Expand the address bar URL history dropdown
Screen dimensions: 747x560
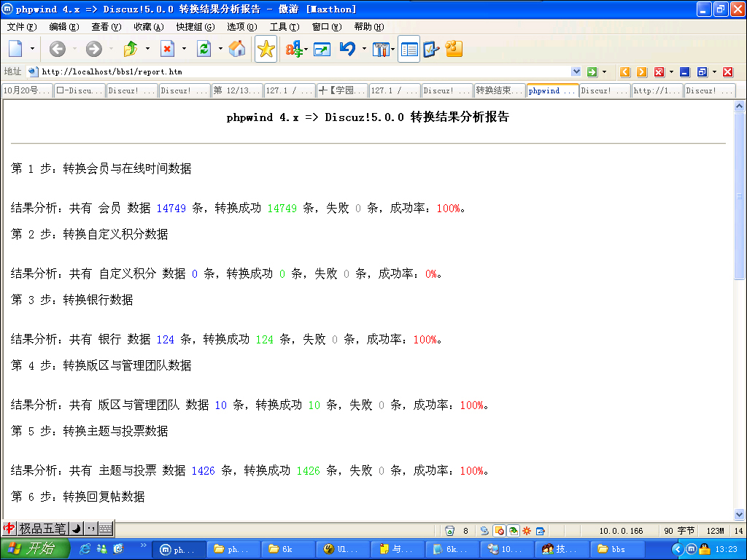click(576, 71)
